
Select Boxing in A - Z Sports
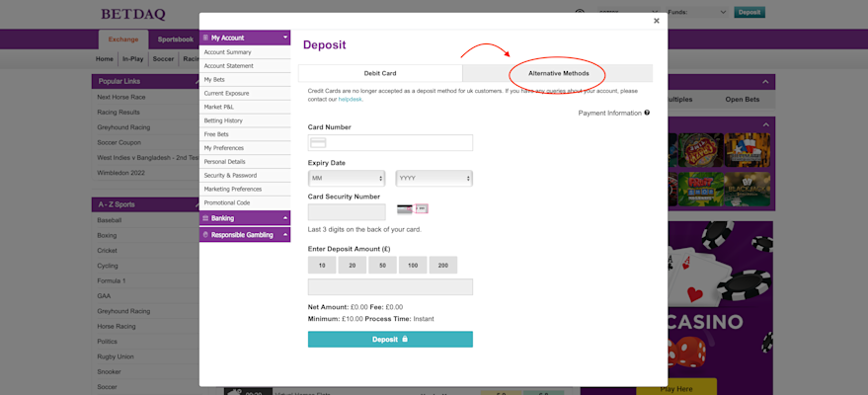click(x=107, y=236)
